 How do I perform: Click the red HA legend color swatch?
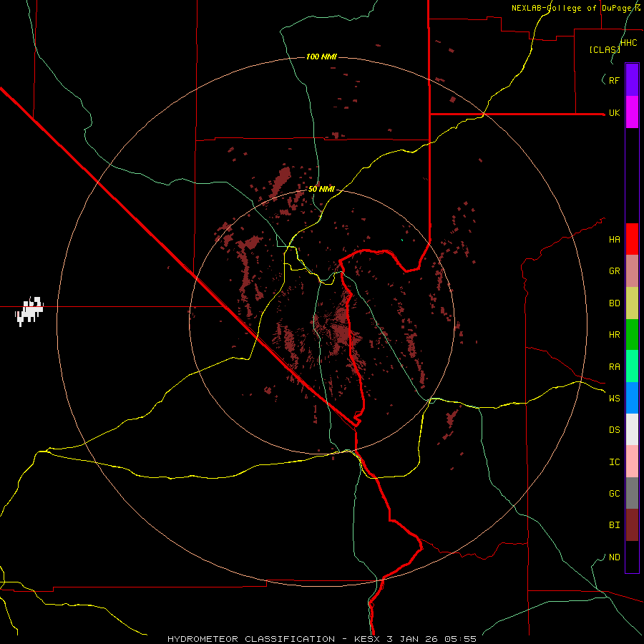(632, 239)
